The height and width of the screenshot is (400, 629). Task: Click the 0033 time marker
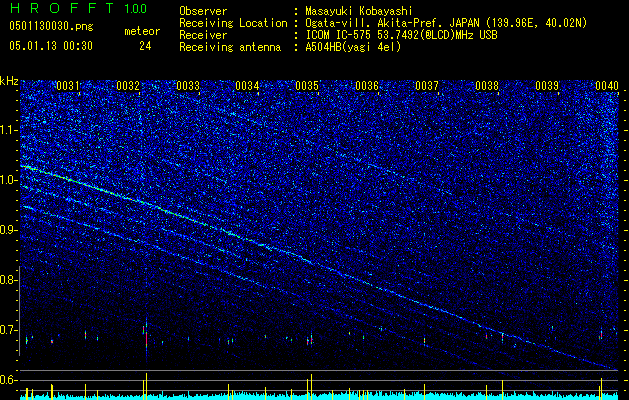coord(188,85)
